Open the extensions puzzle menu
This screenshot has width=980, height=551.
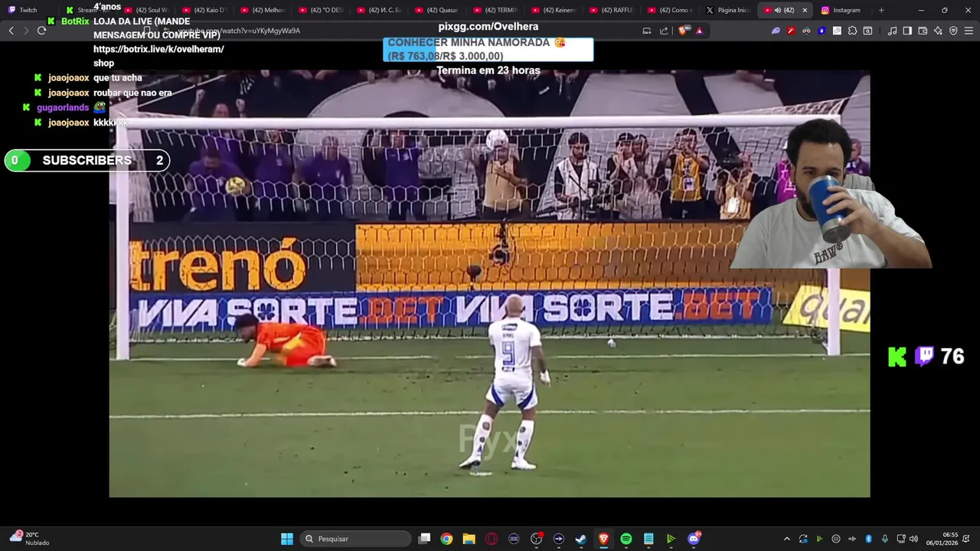[x=852, y=31]
